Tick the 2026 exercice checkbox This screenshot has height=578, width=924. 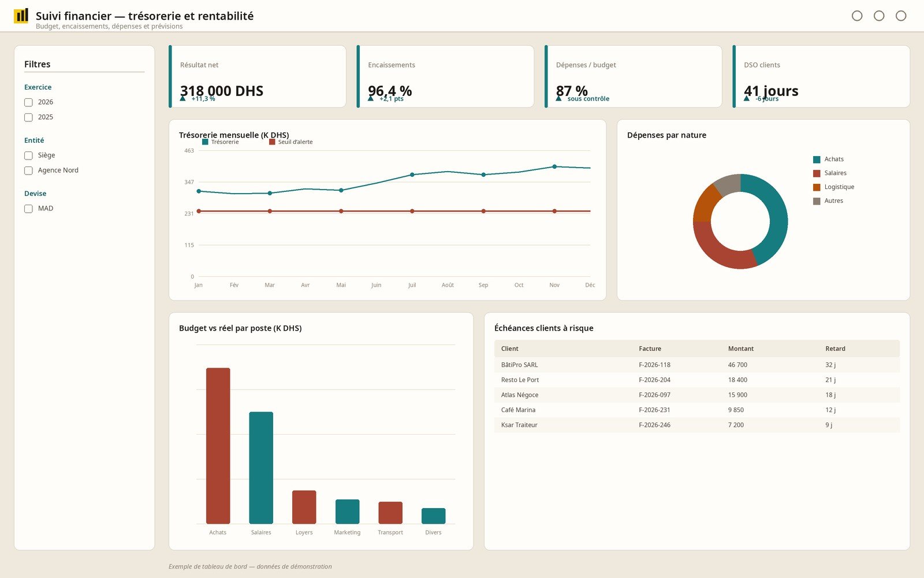(28, 102)
